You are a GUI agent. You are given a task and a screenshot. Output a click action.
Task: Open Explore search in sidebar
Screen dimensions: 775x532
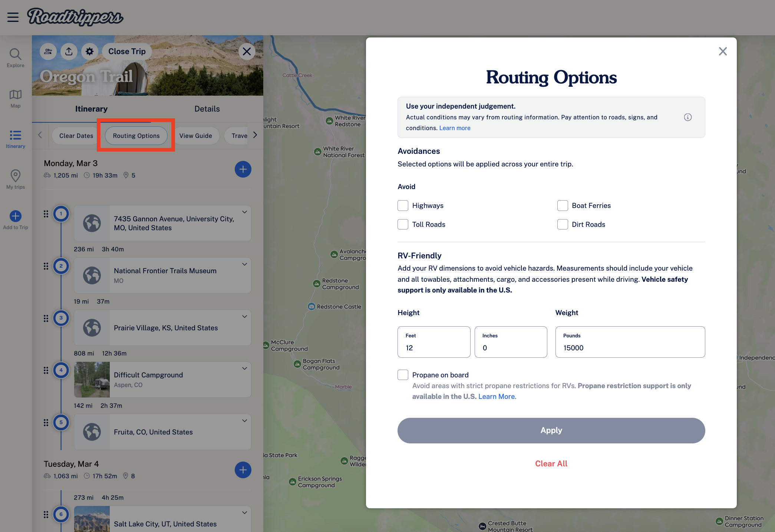click(16, 58)
